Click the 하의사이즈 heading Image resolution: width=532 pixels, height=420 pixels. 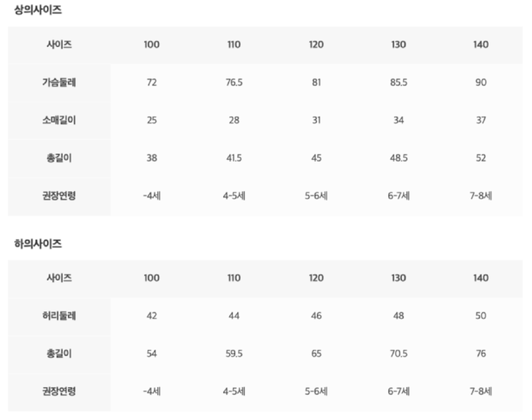click(x=38, y=244)
